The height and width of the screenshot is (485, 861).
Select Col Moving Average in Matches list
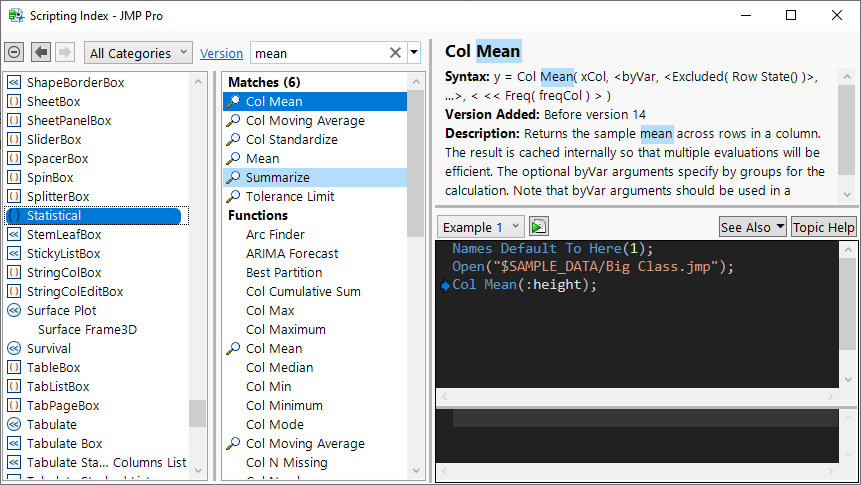pos(305,121)
